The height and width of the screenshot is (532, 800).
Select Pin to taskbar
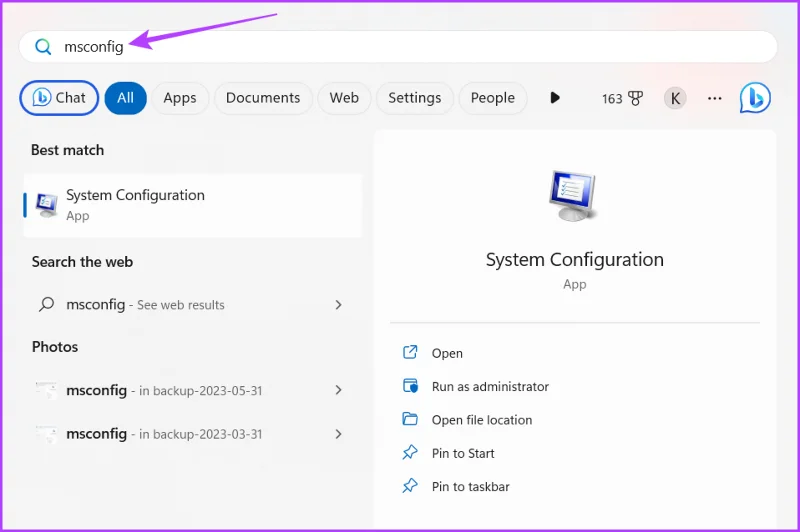[x=470, y=487]
